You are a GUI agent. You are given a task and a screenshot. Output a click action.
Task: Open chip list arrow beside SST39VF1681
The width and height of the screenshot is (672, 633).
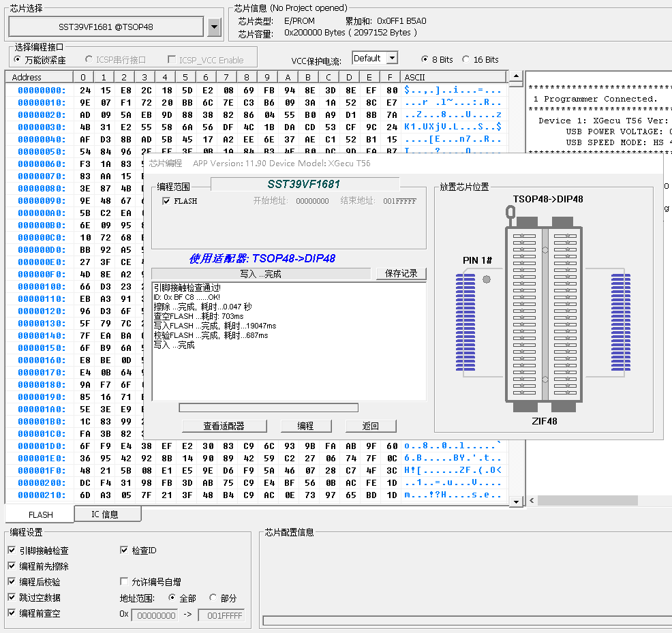(x=214, y=27)
